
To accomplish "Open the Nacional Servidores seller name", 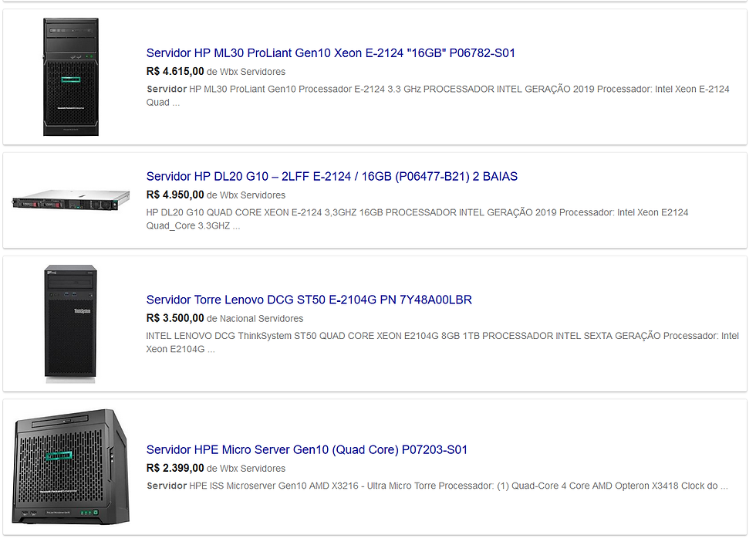I will pos(262,319).
